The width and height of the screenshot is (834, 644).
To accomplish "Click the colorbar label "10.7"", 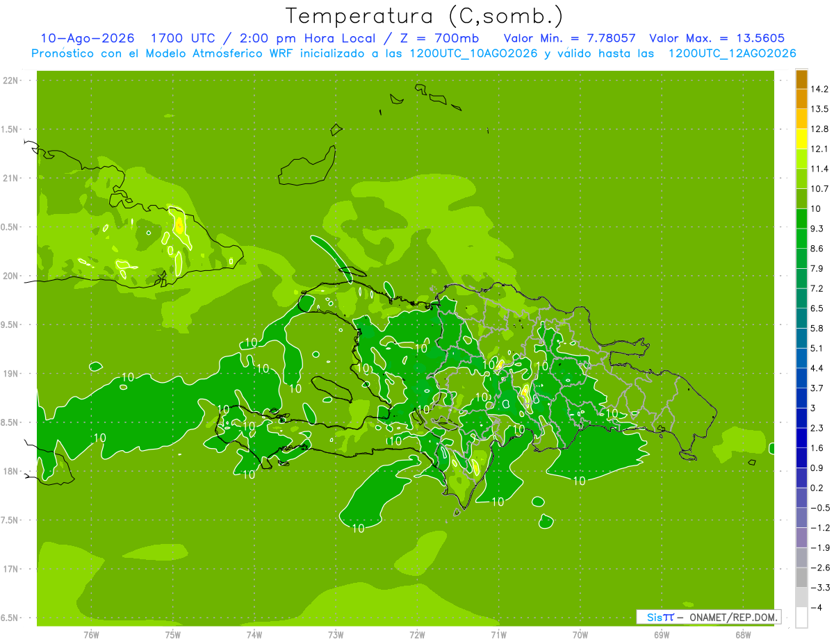I will pyautogui.click(x=820, y=189).
